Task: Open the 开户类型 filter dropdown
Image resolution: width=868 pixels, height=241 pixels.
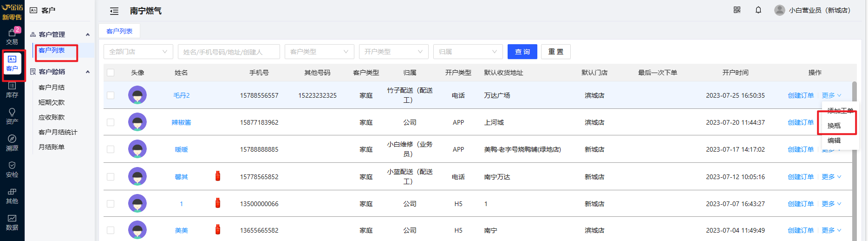Action: 394,52
